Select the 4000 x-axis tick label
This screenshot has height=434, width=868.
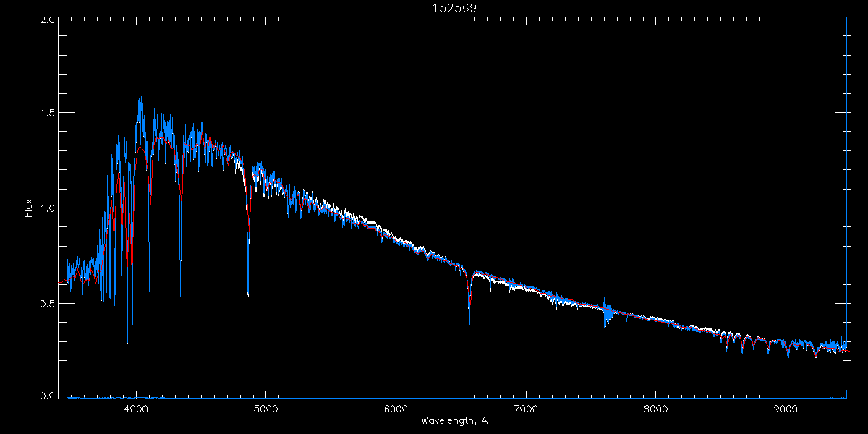[x=136, y=408]
